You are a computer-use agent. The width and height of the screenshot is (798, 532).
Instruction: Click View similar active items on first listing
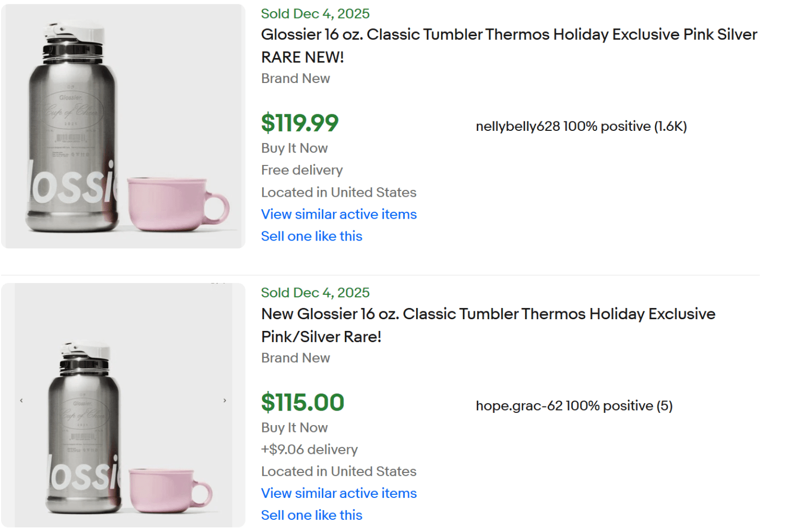click(x=338, y=214)
